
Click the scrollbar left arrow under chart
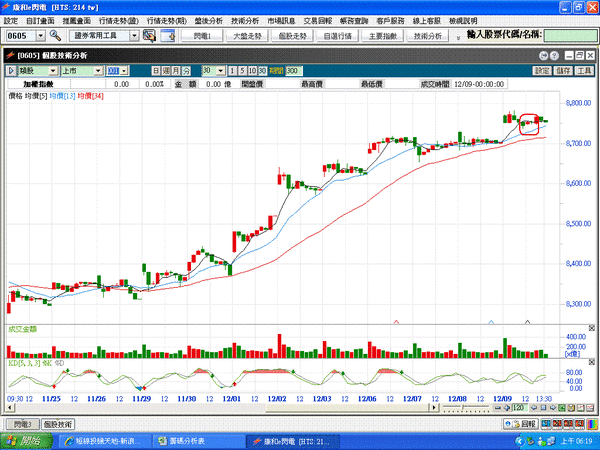[10, 408]
